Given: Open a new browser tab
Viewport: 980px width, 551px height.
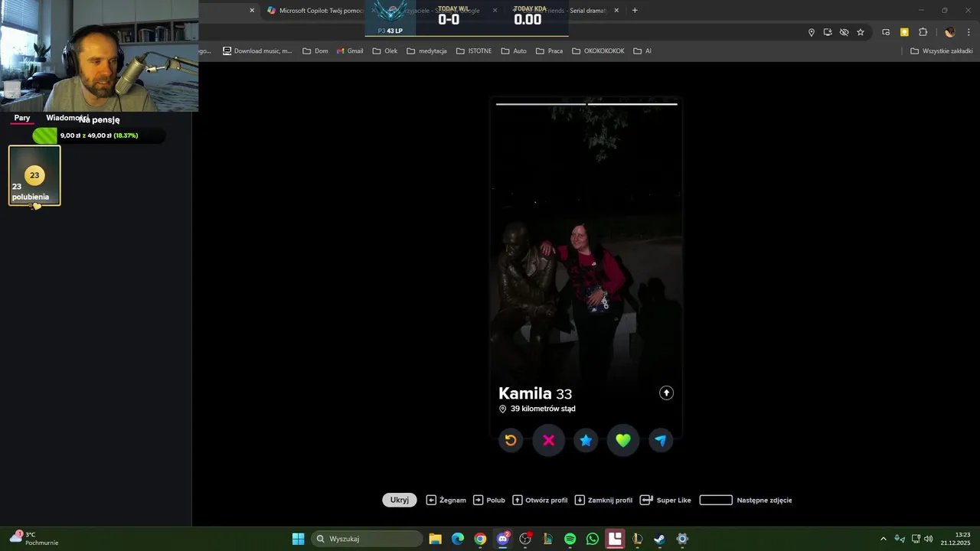Looking at the screenshot, I should pyautogui.click(x=635, y=11).
